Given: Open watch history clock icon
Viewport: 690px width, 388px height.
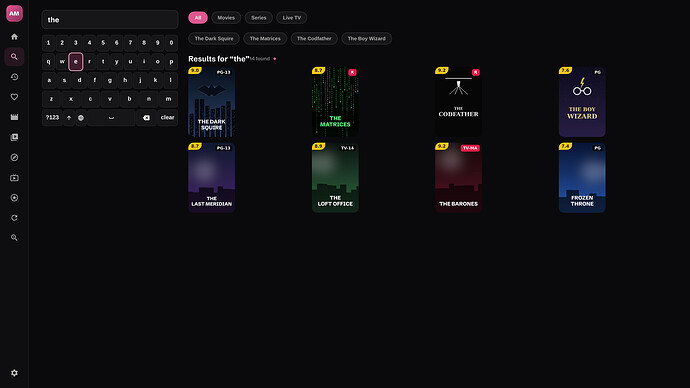Looking at the screenshot, I should tap(14, 77).
